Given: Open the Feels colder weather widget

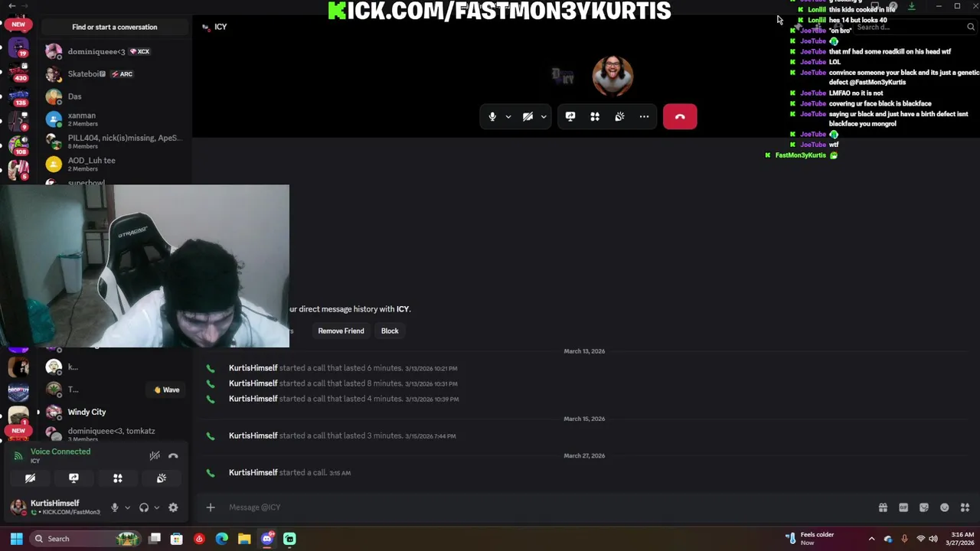Looking at the screenshot, I should point(812,539).
